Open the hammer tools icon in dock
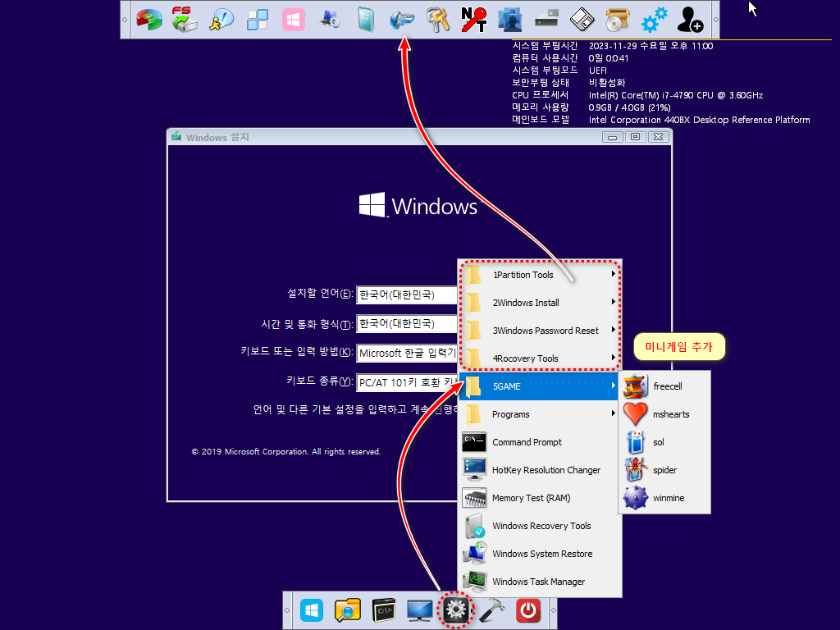Screen dimensions: 840x630 pyautogui.click(x=492, y=610)
